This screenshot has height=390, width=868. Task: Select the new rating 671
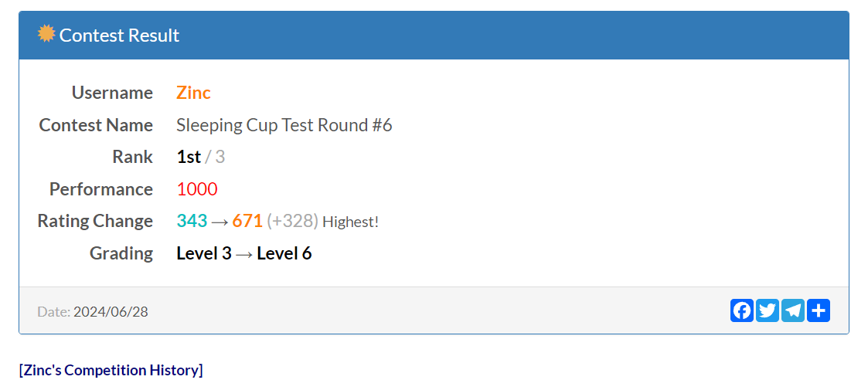[x=247, y=221]
